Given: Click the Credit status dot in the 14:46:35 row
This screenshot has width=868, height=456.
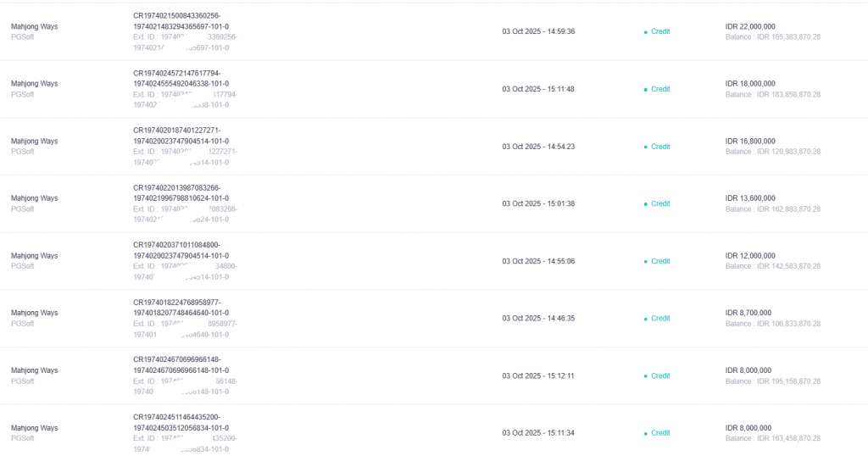Looking at the screenshot, I should pos(645,319).
